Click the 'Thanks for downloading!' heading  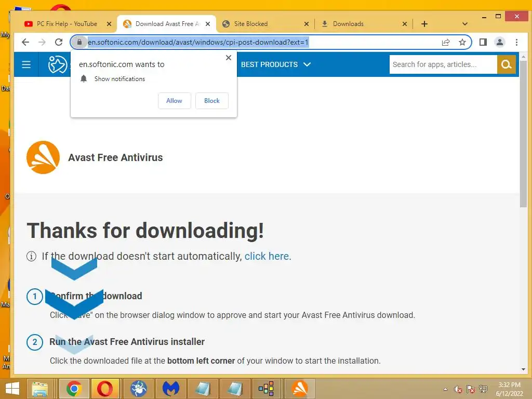[145, 231]
